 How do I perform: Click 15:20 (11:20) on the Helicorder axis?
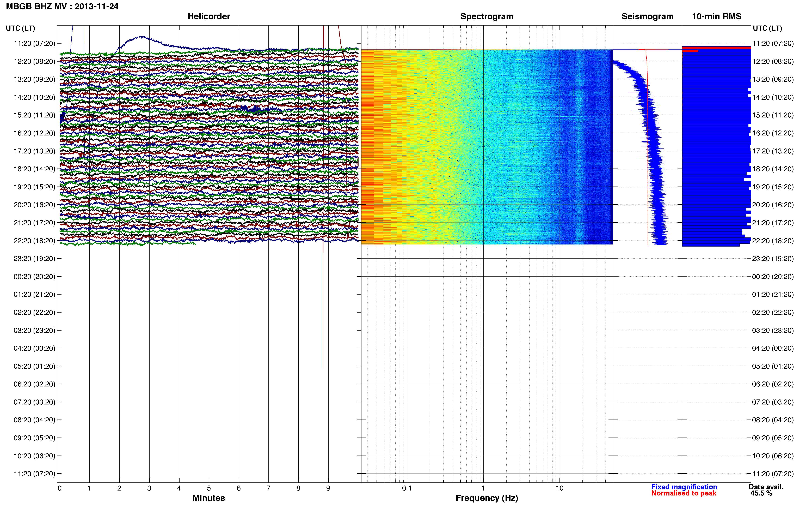[34, 115]
